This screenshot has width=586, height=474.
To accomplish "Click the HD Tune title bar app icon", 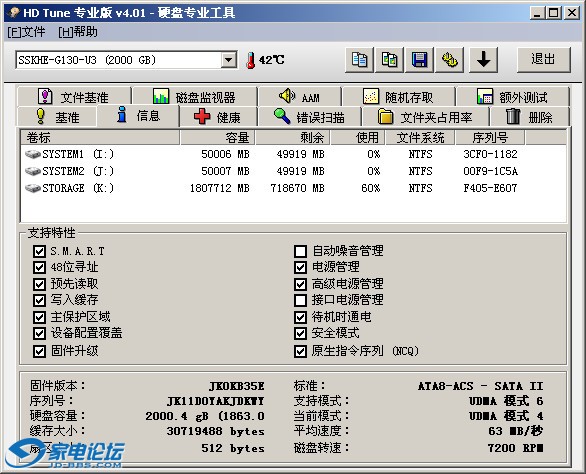I will point(13,13).
